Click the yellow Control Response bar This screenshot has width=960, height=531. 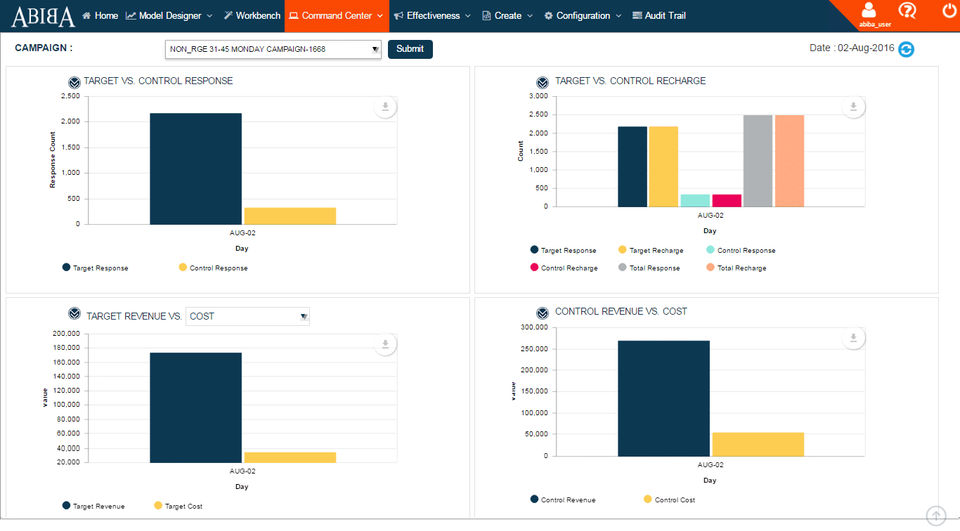pos(290,216)
